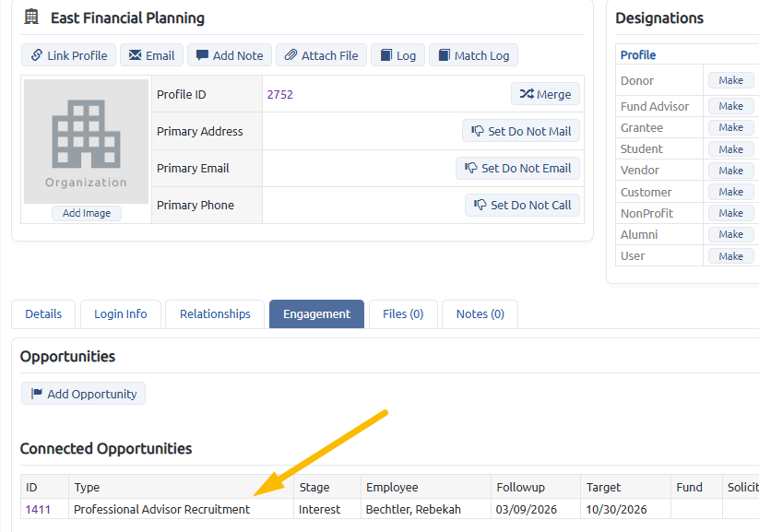Click Professional Advisor Recruitment cell

pyautogui.click(x=181, y=509)
